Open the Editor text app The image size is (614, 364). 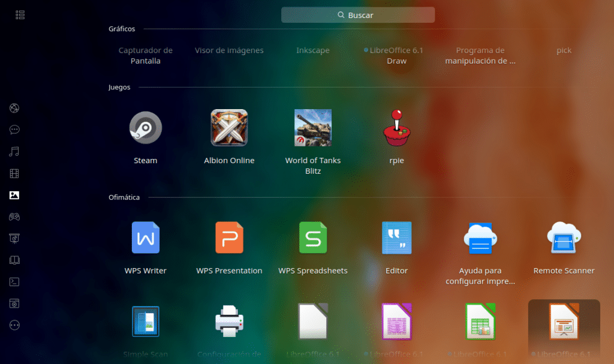click(x=396, y=238)
